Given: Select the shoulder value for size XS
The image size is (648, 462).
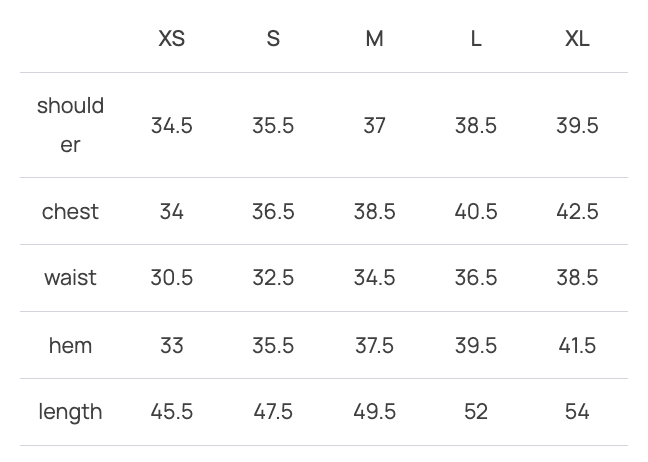Looking at the screenshot, I should [x=172, y=125].
